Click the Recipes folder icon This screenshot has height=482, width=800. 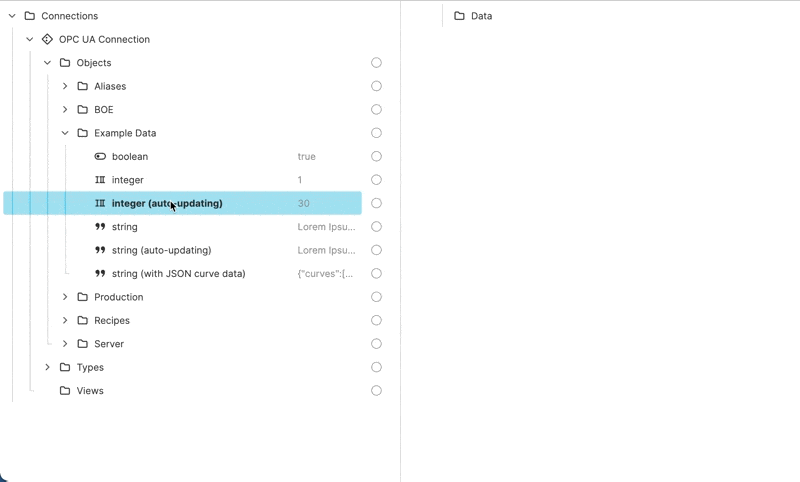pyautogui.click(x=82, y=321)
